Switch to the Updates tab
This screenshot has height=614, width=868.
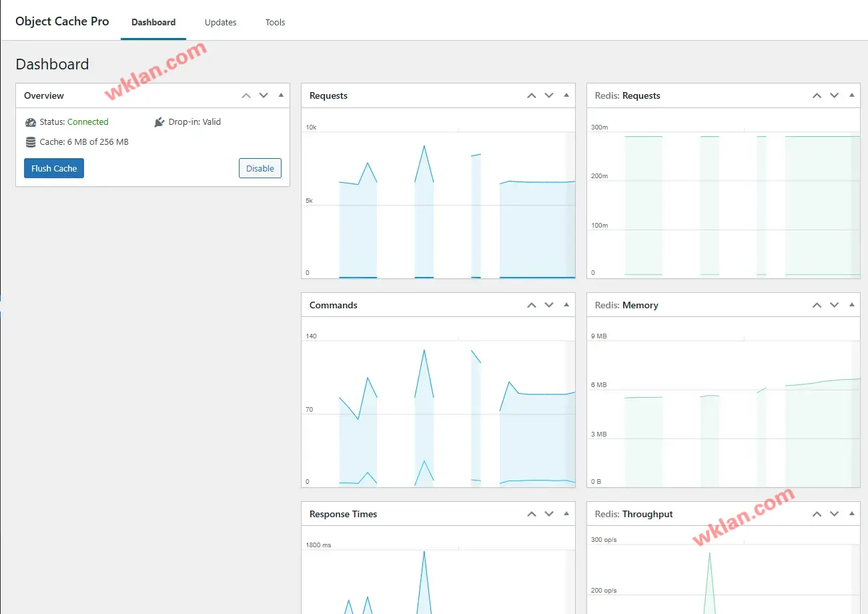tap(220, 22)
